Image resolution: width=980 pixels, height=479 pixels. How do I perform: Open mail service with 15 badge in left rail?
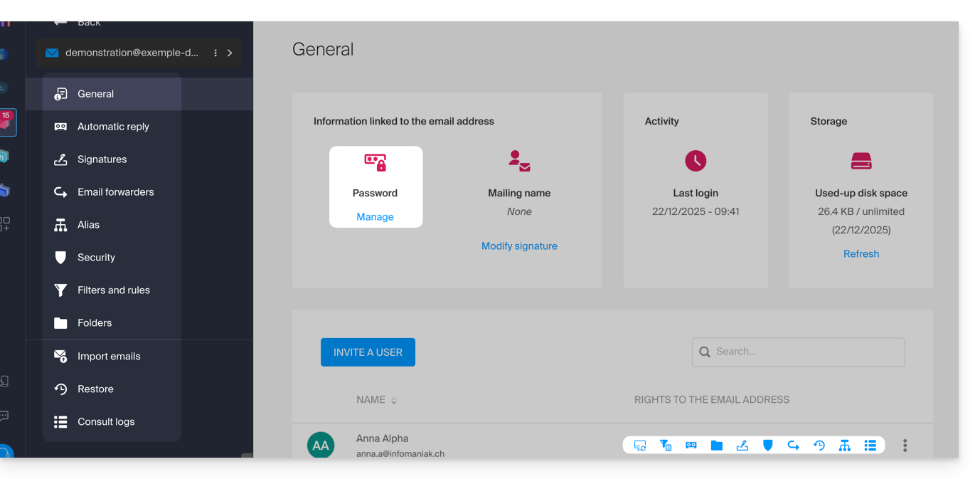coord(6,122)
